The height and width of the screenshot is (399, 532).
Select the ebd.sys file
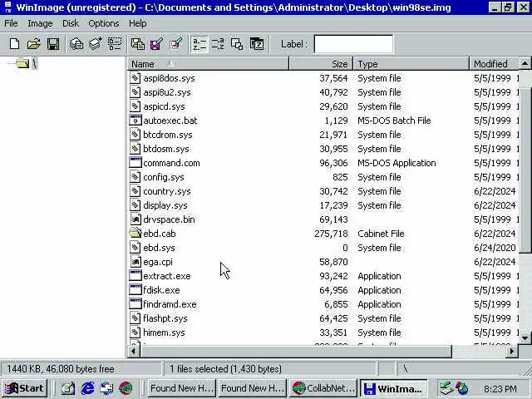click(159, 248)
